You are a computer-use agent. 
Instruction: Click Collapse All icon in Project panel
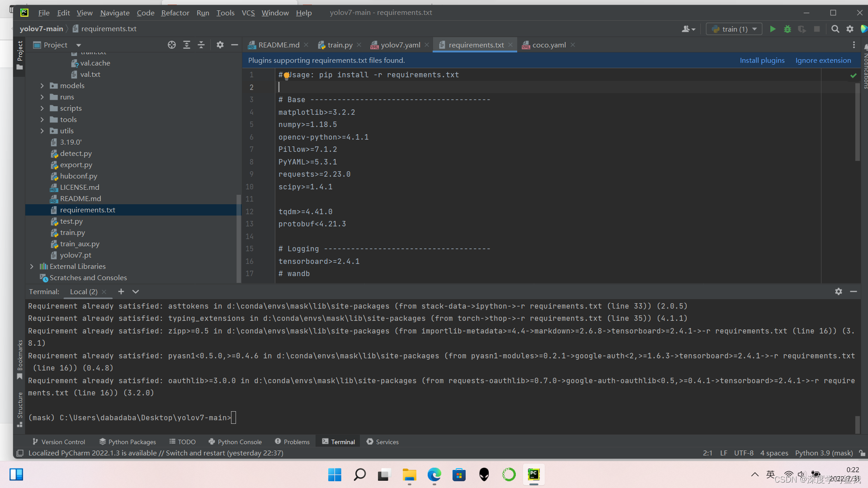pyautogui.click(x=201, y=45)
